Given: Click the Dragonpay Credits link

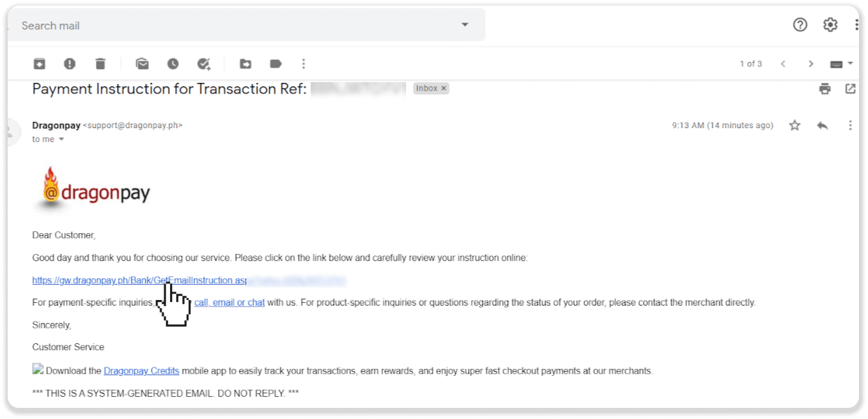Looking at the screenshot, I should click(x=141, y=371).
